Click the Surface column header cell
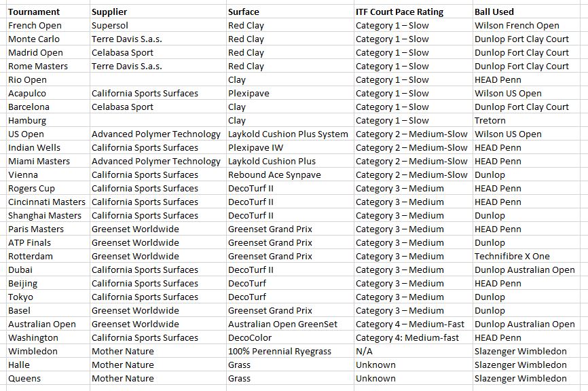The width and height of the screenshot is (588, 391). [290, 12]
